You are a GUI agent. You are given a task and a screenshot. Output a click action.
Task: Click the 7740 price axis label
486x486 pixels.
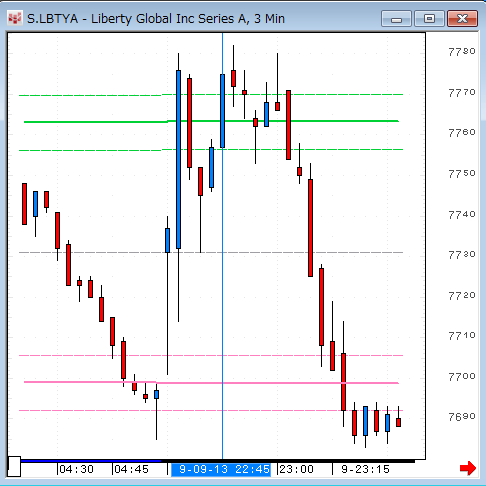[462, 214]
